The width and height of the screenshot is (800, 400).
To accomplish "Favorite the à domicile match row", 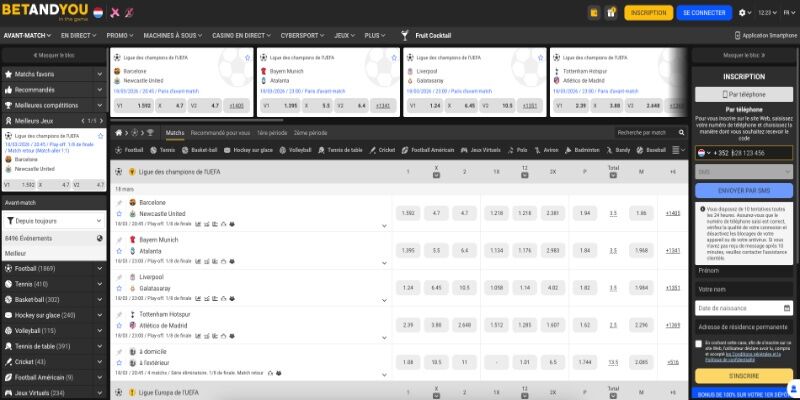I will click(119, 363).
